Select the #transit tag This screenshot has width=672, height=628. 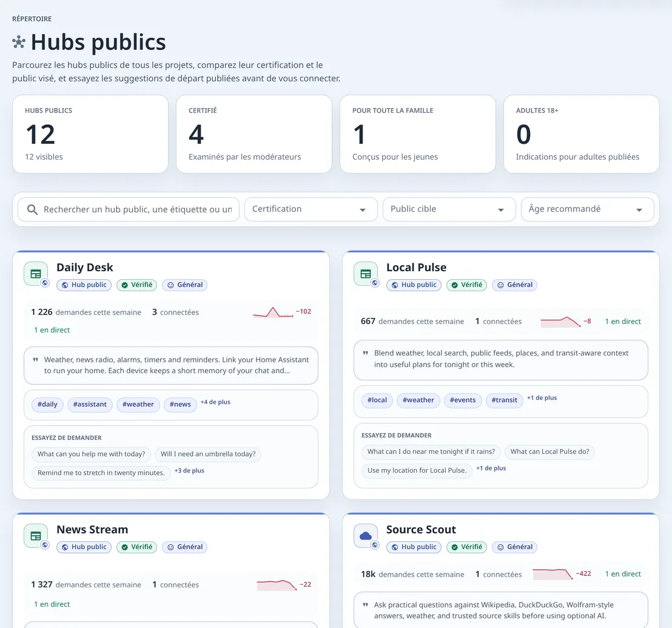coord(505,400)
